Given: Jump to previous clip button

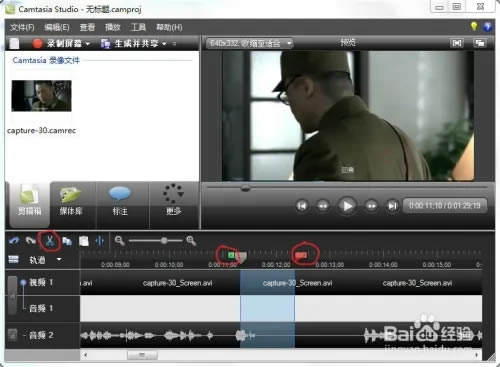Looking at the screenshot, I should (x=302, y=206).
